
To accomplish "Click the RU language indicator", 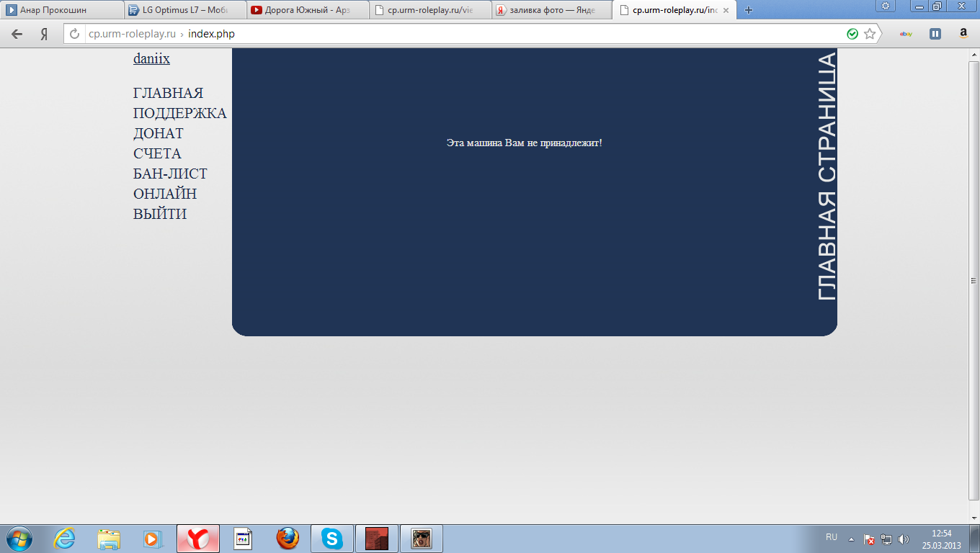I will 832,537.
